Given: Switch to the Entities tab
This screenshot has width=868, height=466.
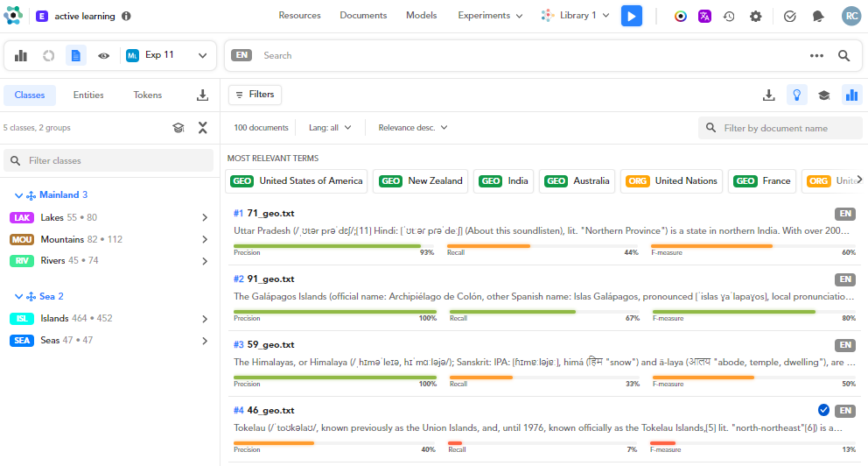Looking at the screenshot, I should [88, 95].
